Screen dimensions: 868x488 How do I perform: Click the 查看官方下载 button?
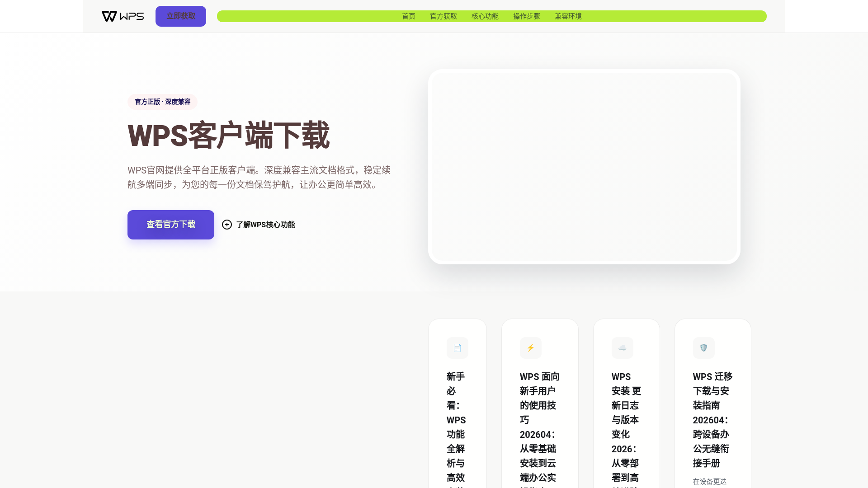(171, 225)
